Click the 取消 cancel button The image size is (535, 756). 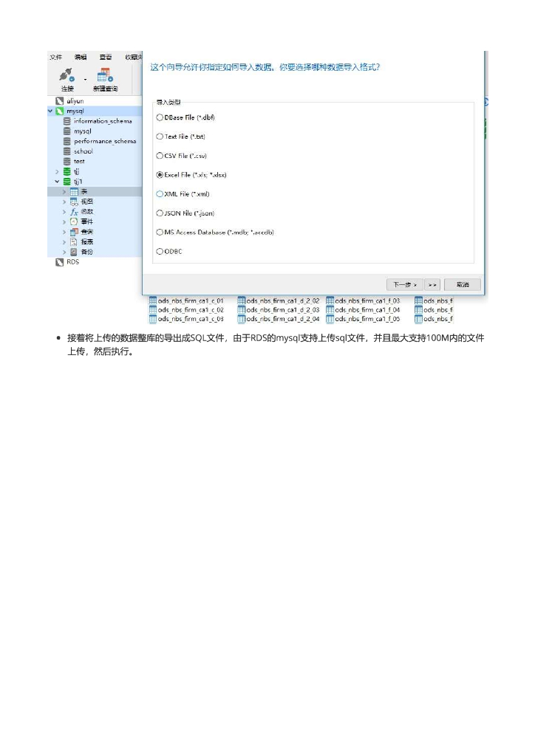click(462, 284)
